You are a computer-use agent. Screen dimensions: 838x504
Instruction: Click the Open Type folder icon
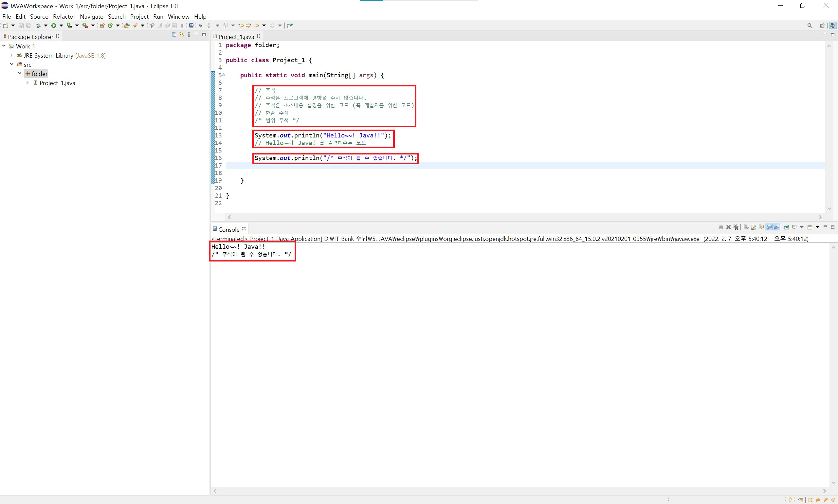[x=127, y=26]
